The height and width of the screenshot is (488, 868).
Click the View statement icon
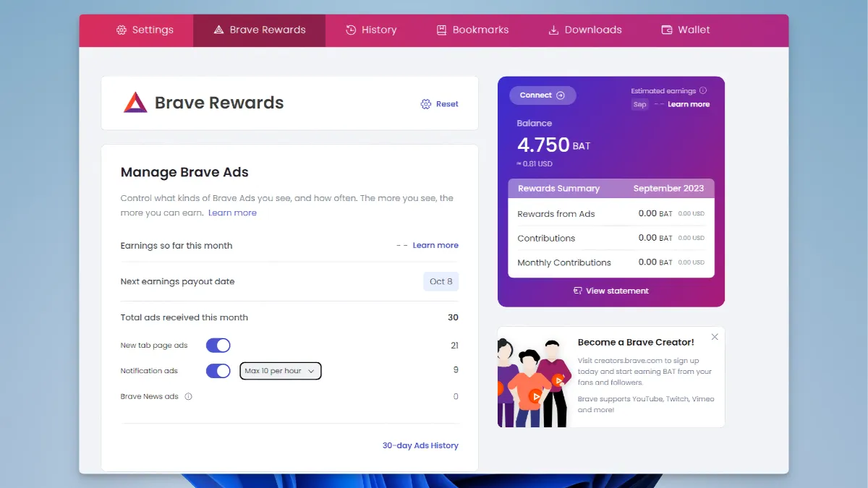pyautogui.click(x=578, y=291)
